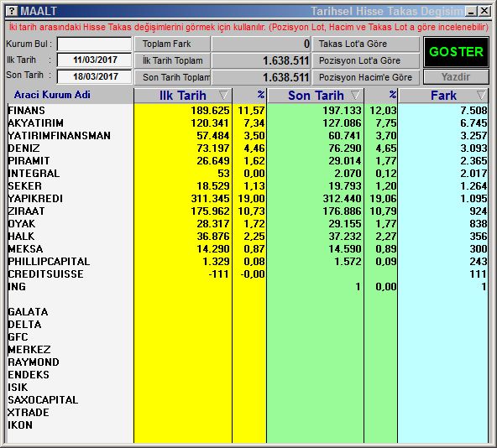Image resolution: width=497 pixels, height=448 pixels.
Task: Click the İlk Tarih Toplam label
Action: click(x=172, y=60)
